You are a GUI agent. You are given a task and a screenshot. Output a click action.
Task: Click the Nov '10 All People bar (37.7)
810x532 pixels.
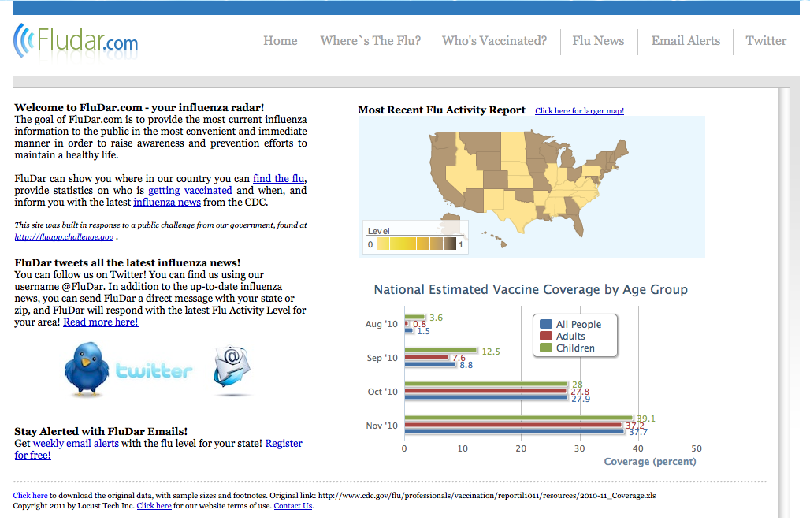coord(515,431)
